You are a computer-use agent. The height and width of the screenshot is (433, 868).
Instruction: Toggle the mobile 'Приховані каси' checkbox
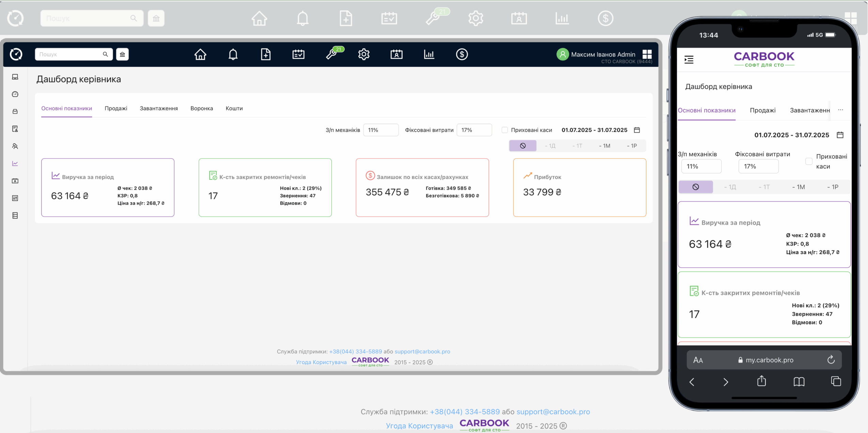[808, 161]
